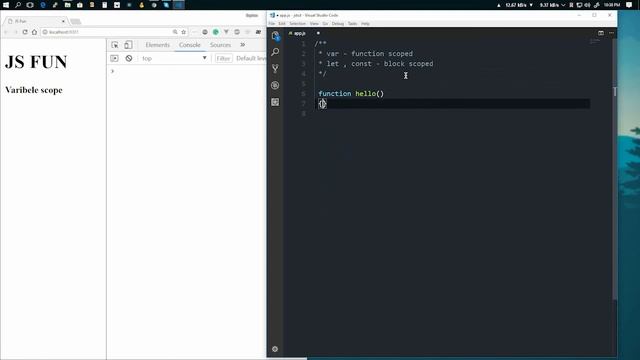
Task: Go forward in the browser
Action: pos(16,32)
